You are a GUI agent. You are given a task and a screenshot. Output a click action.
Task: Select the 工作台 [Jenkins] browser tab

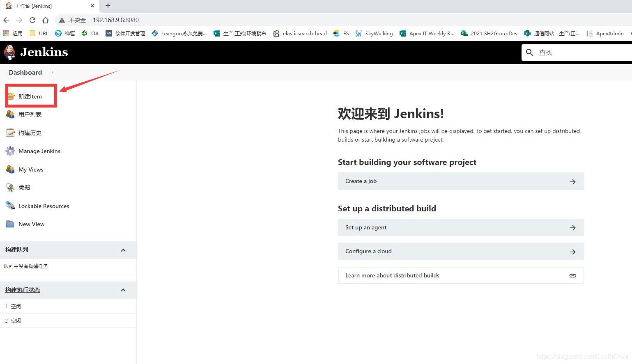click(x=49, y=6)
